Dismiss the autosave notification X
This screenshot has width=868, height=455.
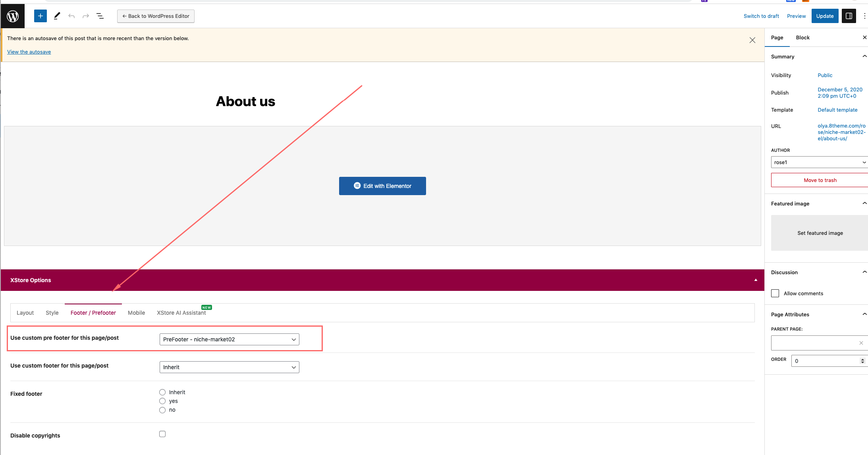coord(752,40)
